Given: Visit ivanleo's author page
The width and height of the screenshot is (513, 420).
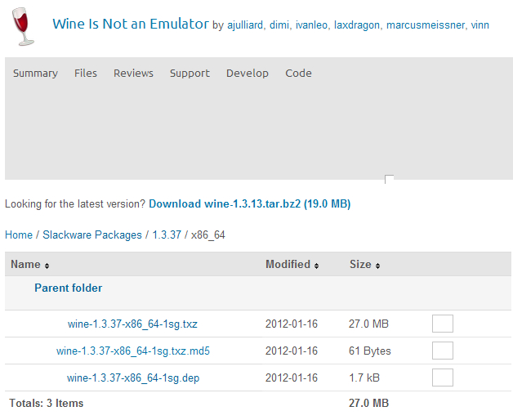Looking at the screenshot, I should tap(311, 25).
